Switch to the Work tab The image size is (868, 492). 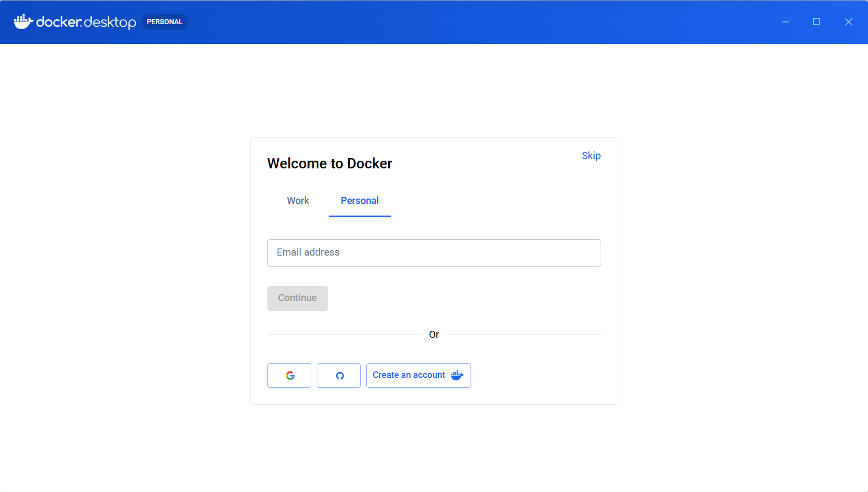(298, 201)
